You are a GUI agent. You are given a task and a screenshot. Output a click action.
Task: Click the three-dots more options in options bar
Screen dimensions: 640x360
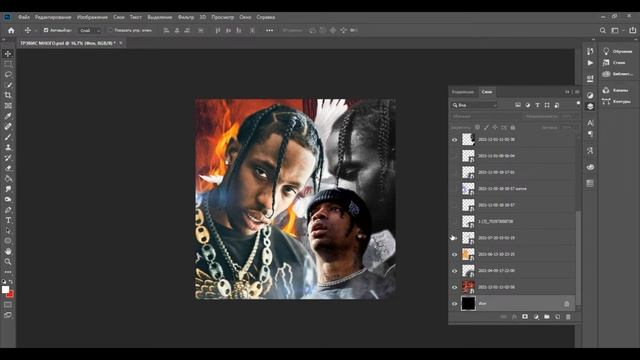269,30
